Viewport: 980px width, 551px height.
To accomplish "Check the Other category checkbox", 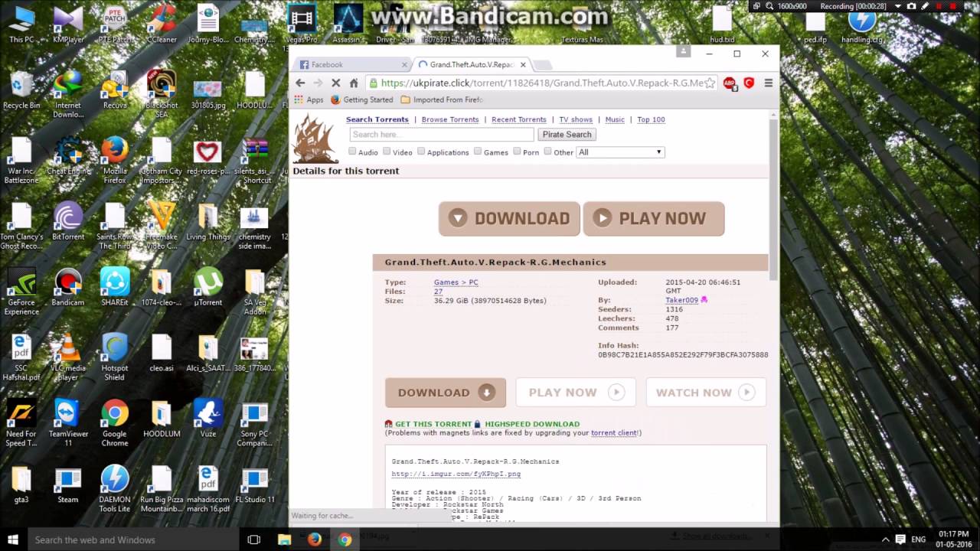I will pos(547,152).
